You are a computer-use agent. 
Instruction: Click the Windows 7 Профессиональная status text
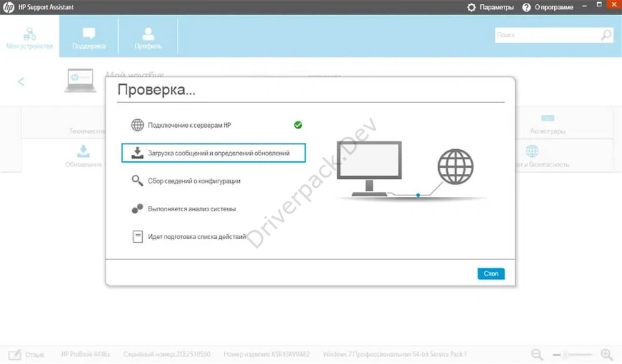395,354
